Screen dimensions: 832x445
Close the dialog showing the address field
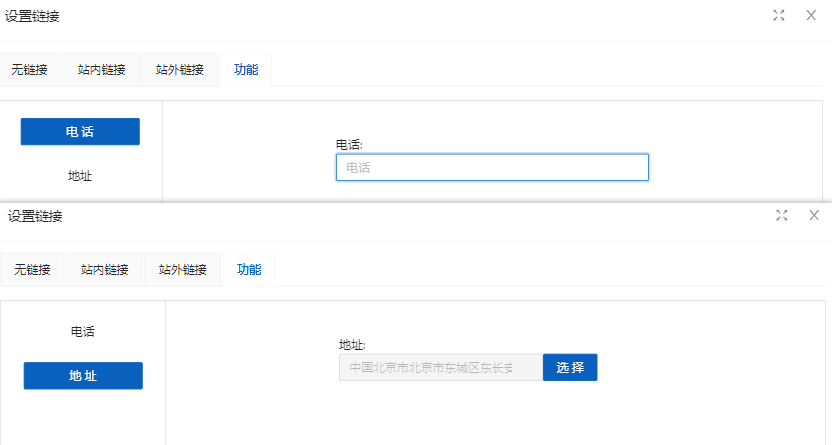pyautogui.click(x=814, y=215)
